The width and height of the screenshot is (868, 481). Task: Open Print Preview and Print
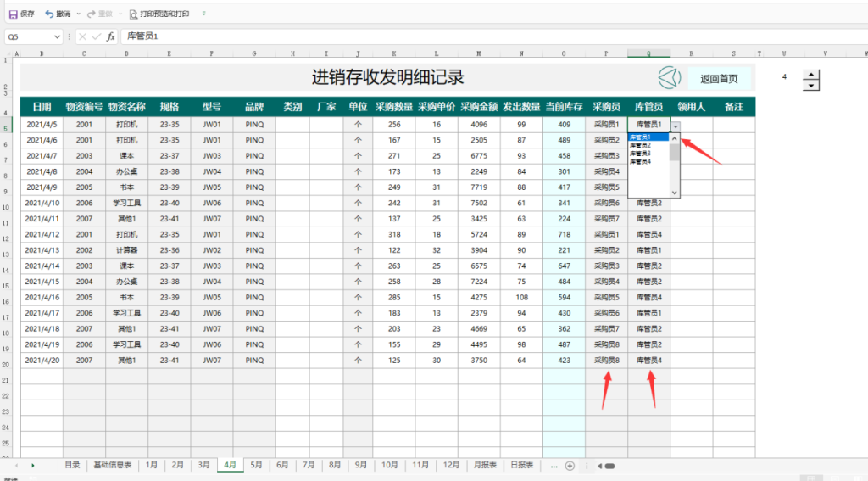point(159,14)
